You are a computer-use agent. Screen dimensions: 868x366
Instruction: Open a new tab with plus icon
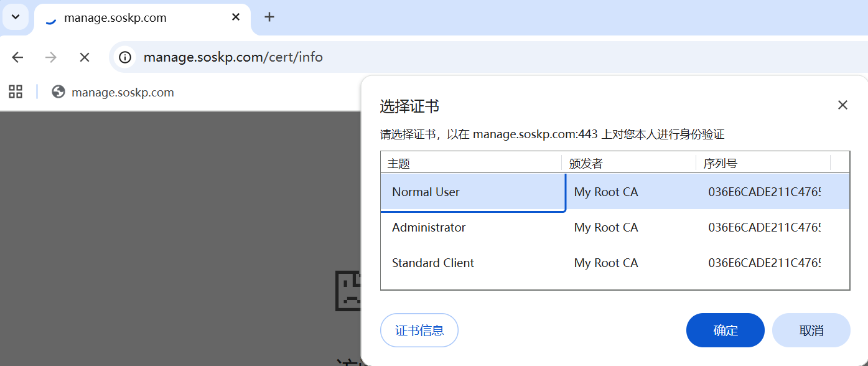coord(269,17)
